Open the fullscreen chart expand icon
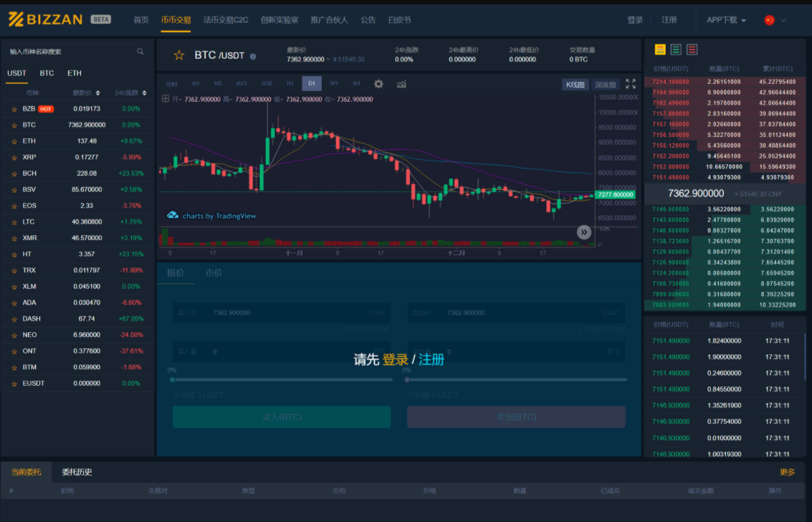 point(631,84)
